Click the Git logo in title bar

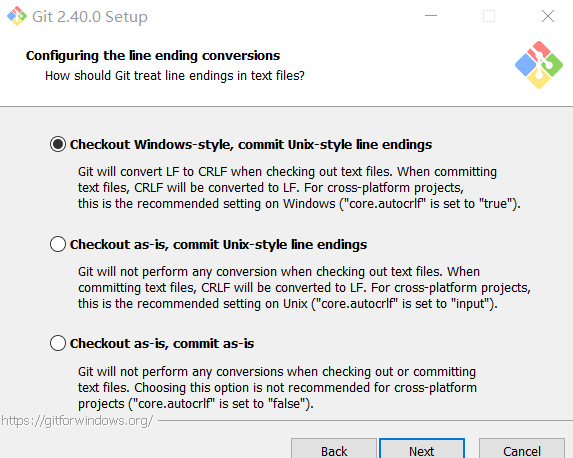click(17, 16)
